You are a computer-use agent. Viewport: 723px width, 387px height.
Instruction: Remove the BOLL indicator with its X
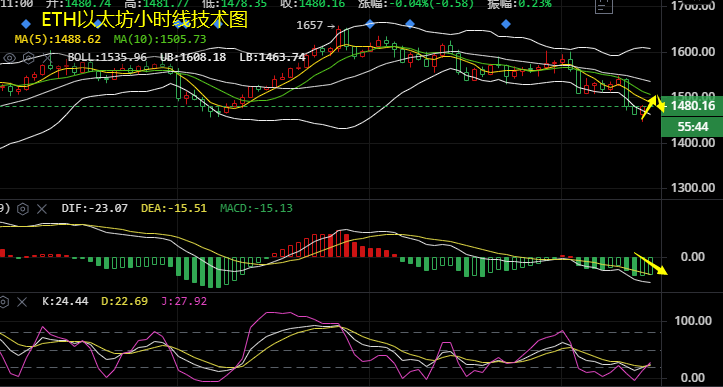(x=47, y=58)
